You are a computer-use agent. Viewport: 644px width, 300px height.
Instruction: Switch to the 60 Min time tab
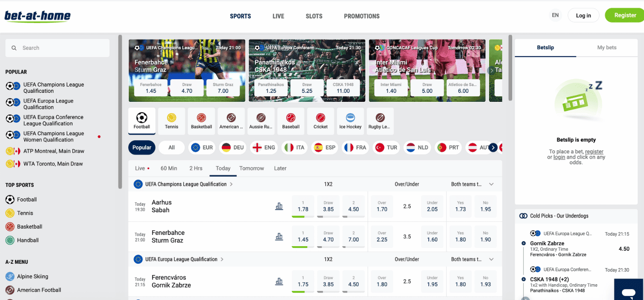169,168
